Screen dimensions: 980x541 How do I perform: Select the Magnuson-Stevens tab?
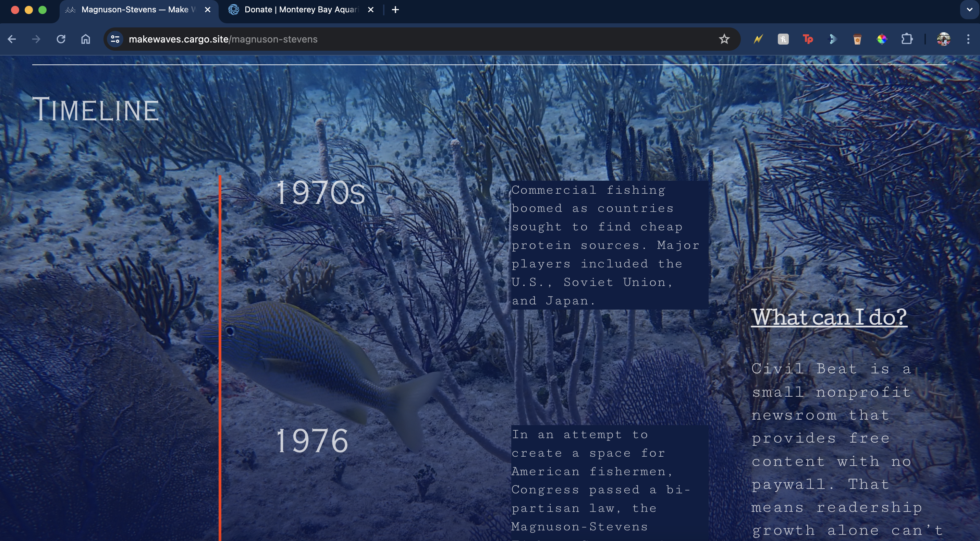135,10
